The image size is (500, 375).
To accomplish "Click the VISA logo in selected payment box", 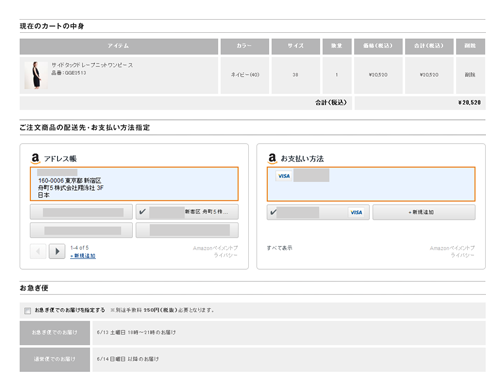I will (x=284, y=176).
